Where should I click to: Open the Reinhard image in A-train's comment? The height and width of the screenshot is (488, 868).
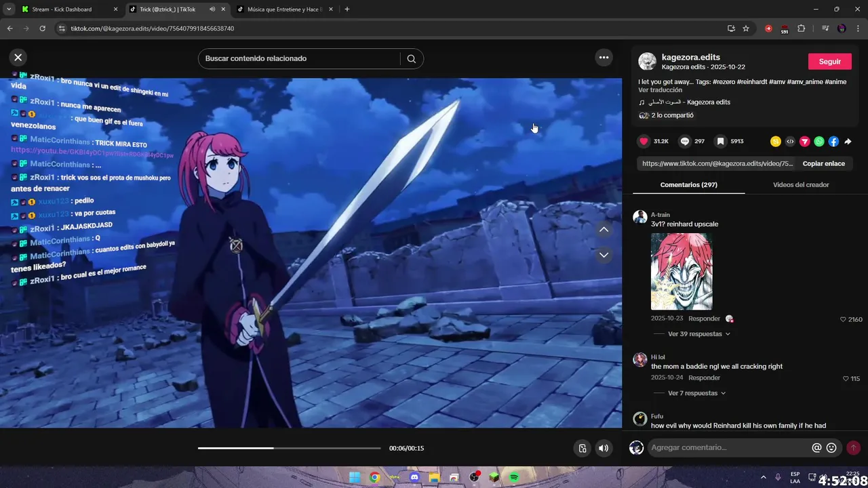pos(682,271)
